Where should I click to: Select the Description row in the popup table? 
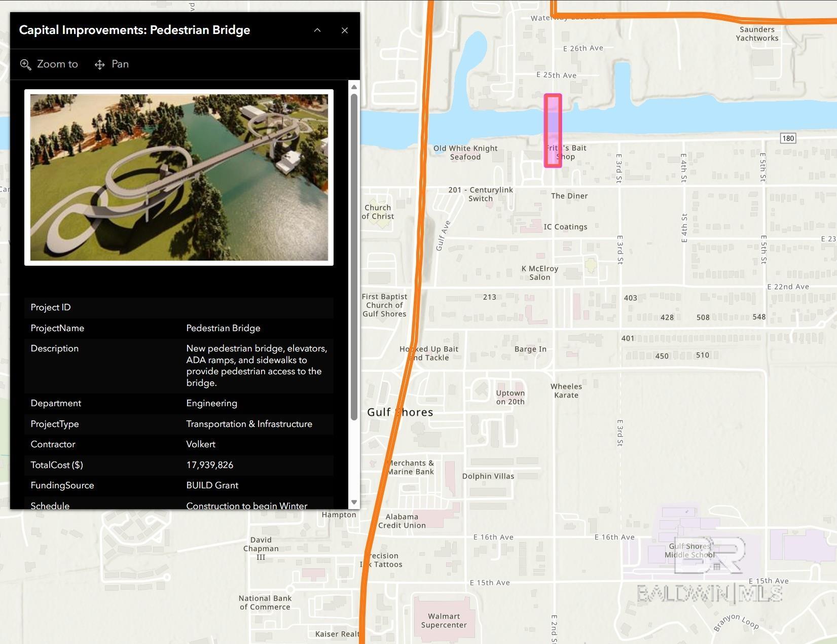179,366
